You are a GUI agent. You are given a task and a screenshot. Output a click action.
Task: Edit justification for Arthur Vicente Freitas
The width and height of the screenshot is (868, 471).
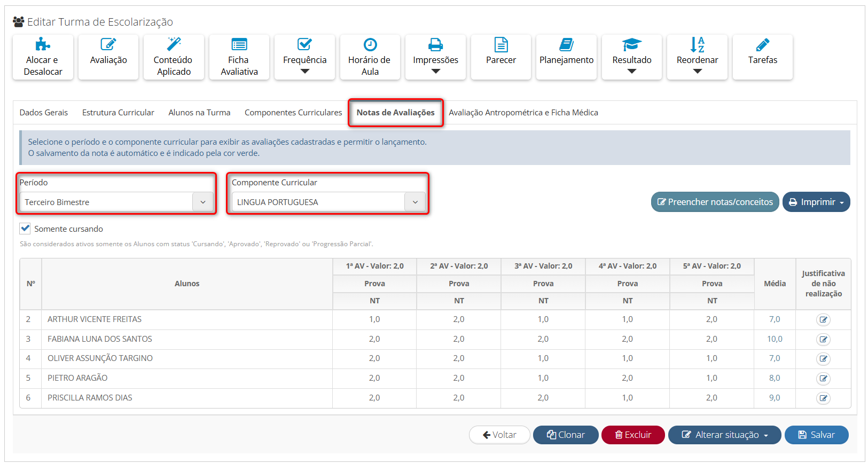[x=823, y=320]
